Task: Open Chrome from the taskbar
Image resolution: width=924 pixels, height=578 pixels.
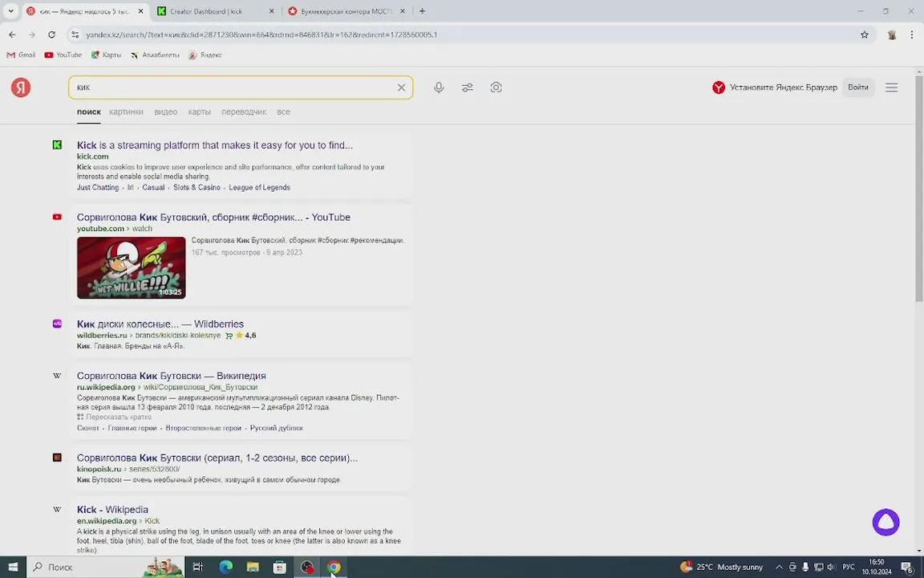Action: coord(334,567)
